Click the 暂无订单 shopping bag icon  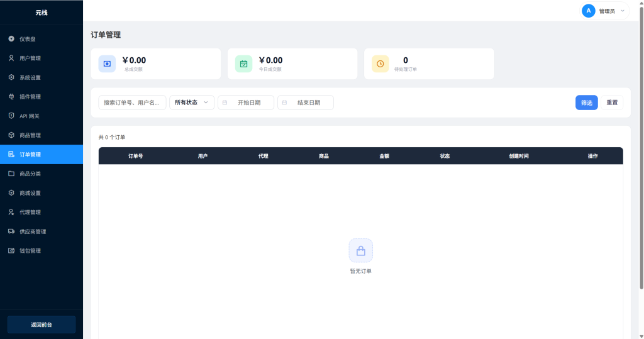click(360, 251)
